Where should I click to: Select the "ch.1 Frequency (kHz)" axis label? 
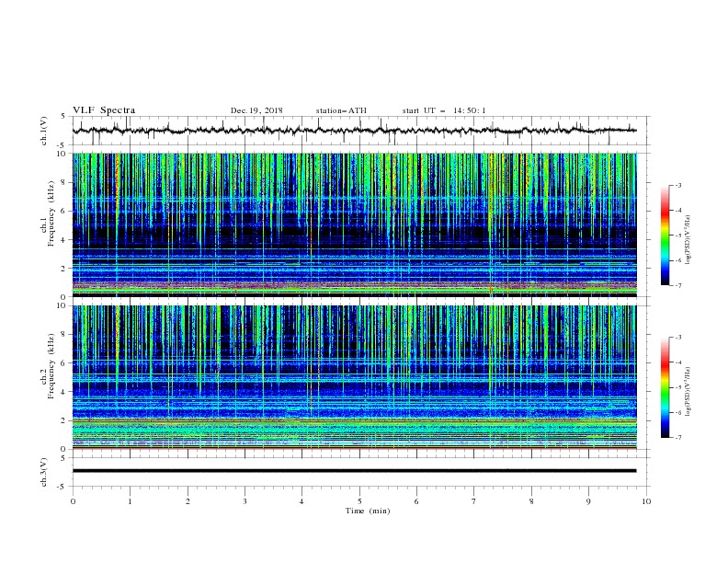48,214
